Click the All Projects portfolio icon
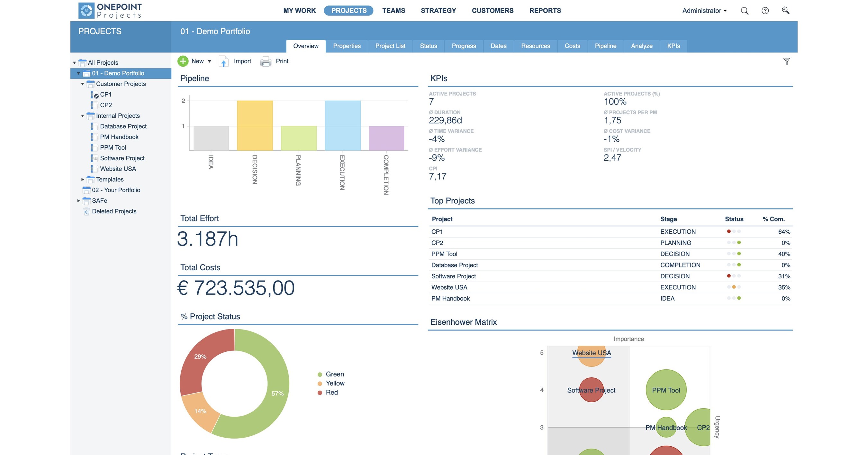The width and height of the screenshot is (868, 455). point(82,63)
